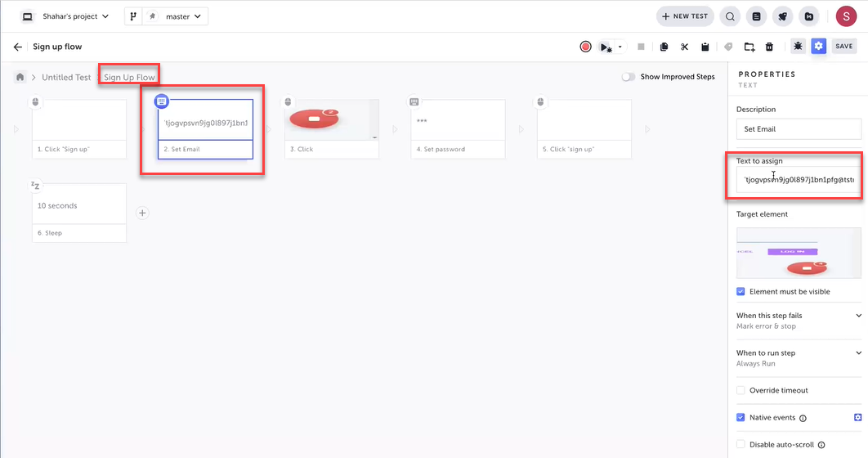
Task: Click the stop square button
Action: tap(641, 47)
